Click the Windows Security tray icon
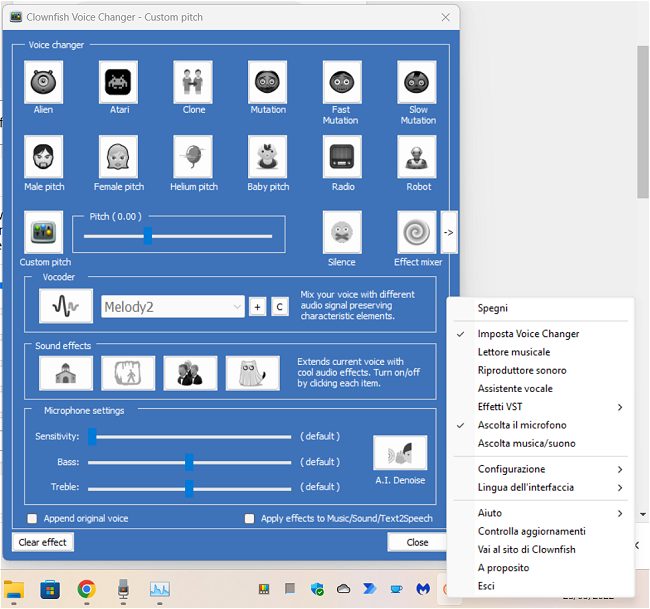The width and height of the screenshot is (650, 609). 317,589
